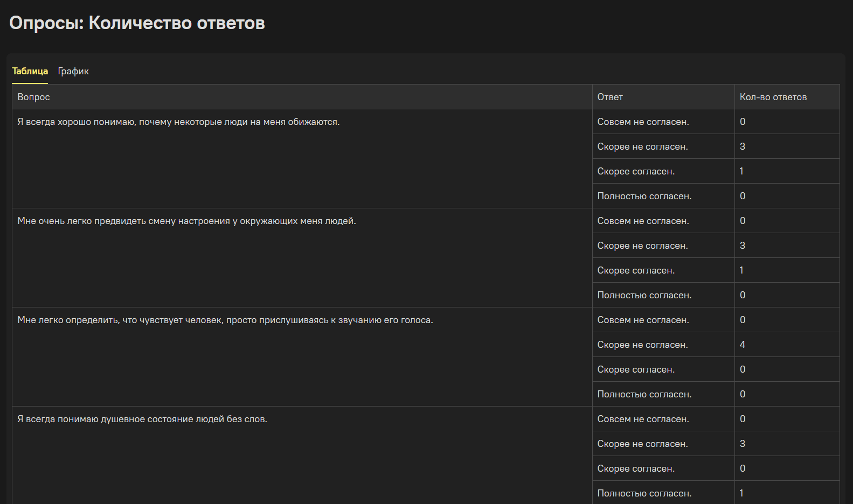Click Полностью согласен under душевное состояние question
Viewport: 853px width, 504px height.
click(x=644, y=493)
